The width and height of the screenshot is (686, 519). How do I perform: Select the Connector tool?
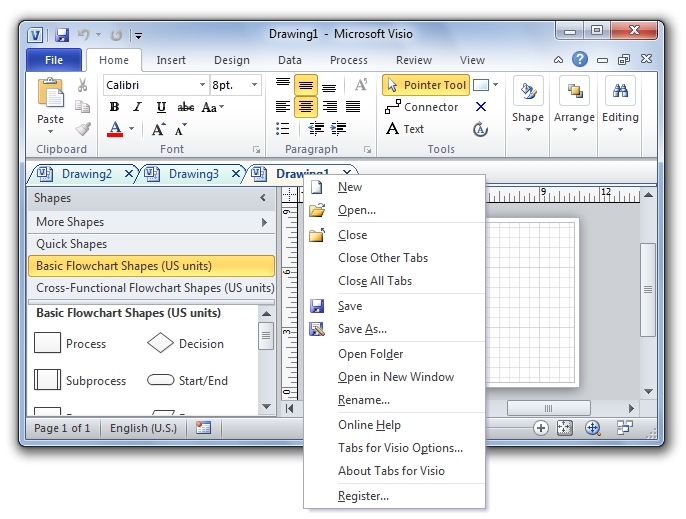pyautogui.click(x=421, y=107)
